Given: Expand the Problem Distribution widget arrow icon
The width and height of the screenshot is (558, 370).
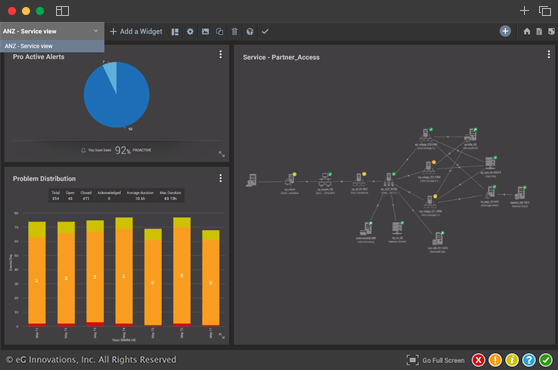Looking at the screenshot, I should click(222, 336).
